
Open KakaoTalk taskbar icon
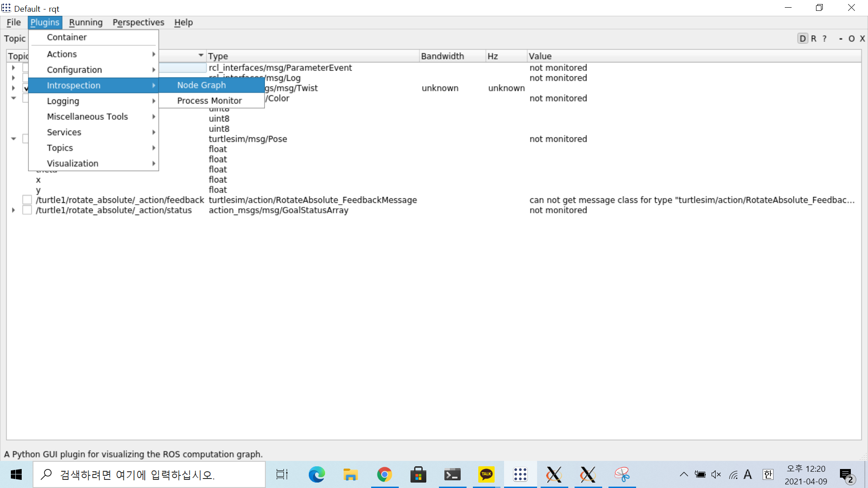[486, 474]
